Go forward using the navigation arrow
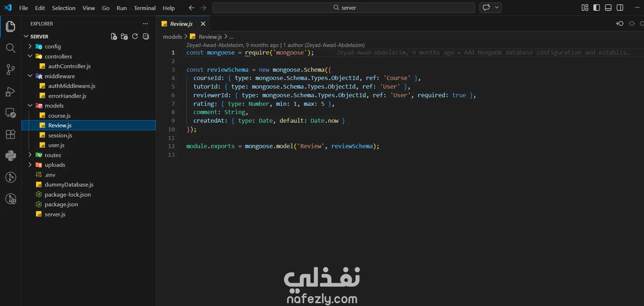The width and height of the screenshot is (644, 306). point(203,8)
